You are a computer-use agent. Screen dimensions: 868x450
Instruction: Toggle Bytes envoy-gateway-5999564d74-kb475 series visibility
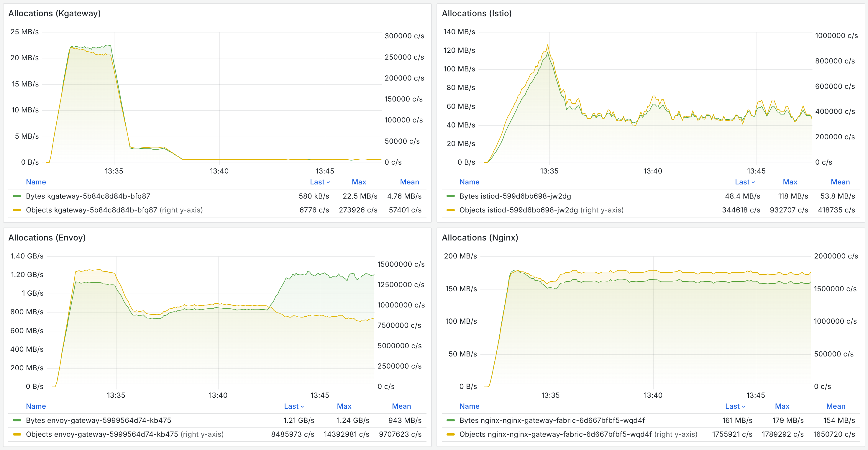tap(99, 420)
